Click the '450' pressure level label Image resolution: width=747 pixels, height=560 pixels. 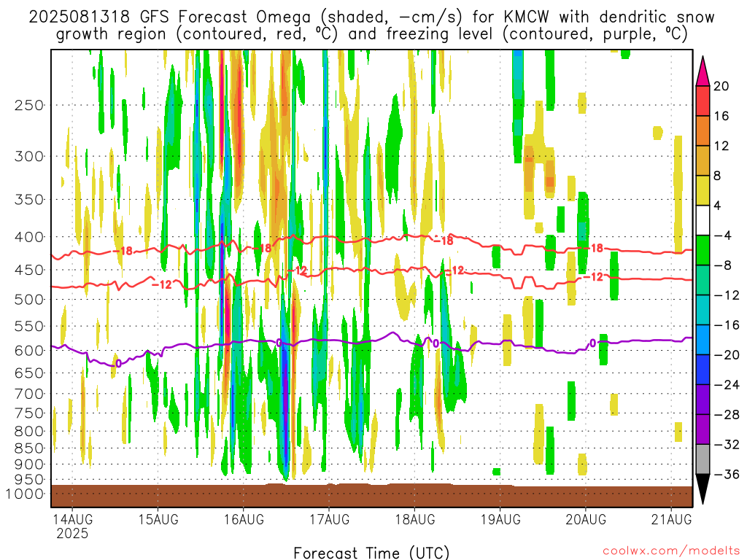click(29, 270)
